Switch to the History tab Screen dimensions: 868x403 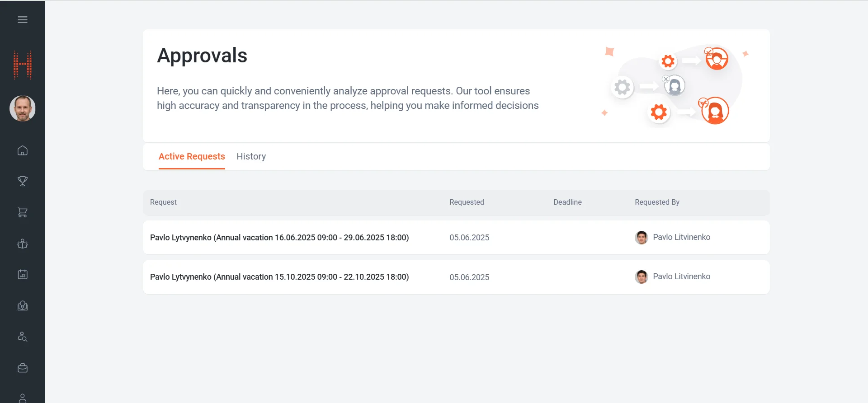[x=251, y=156]
